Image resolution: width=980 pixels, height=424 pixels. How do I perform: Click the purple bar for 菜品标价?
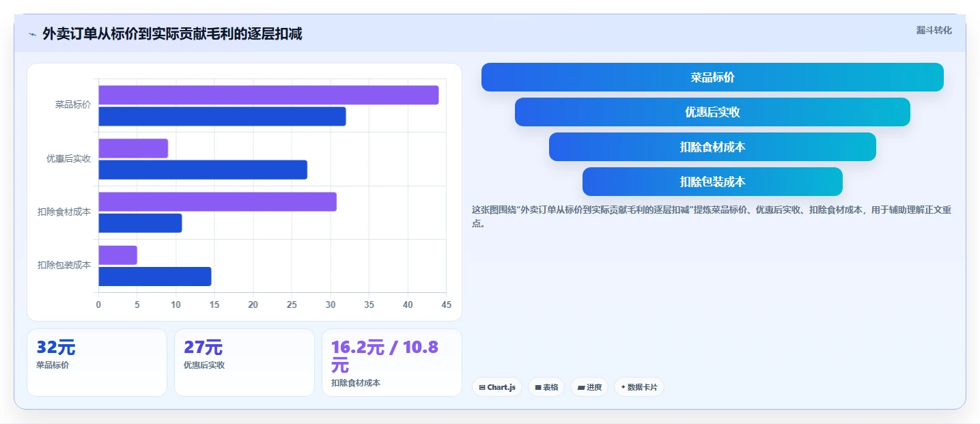pyautogui.click(x=268, y=95)
